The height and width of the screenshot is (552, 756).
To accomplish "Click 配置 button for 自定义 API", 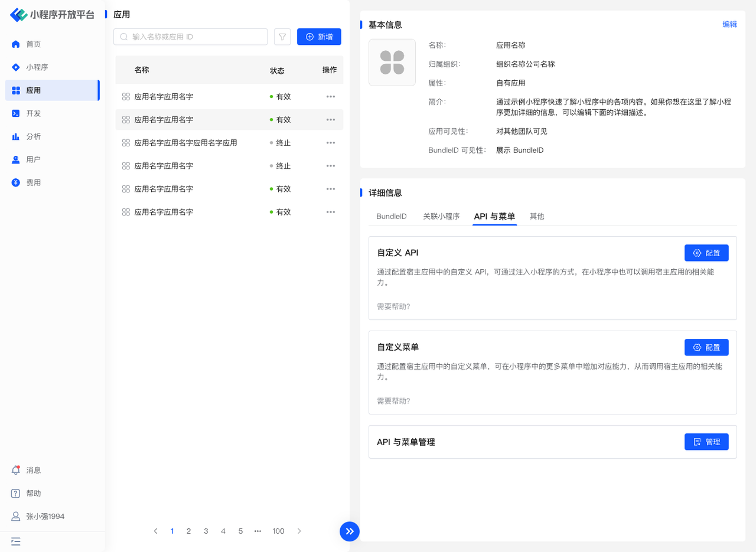I will (706, 253).
